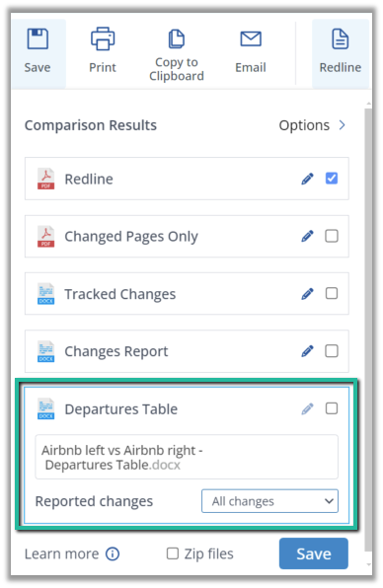This screenshot has width=383, height=588.
Task: Edit the Redline file name with pencil
Action: [307, 179]
